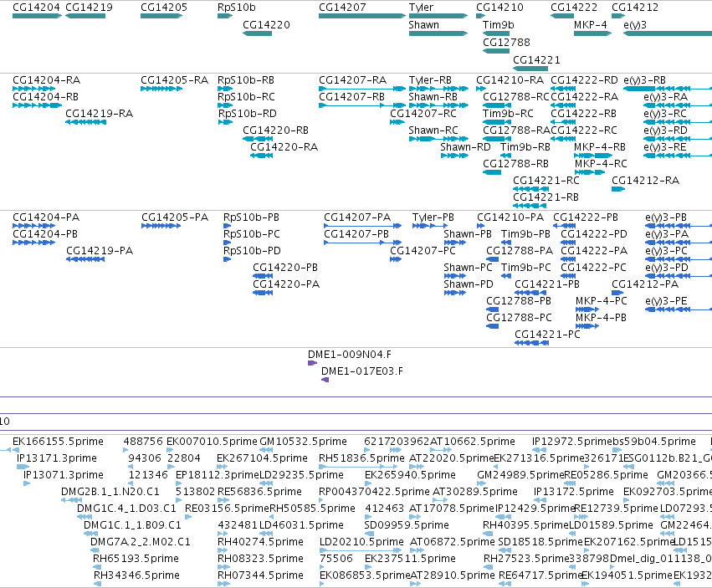Select the CG12788 gene label
Screen dimensions: 712x588
click(506, 42)
